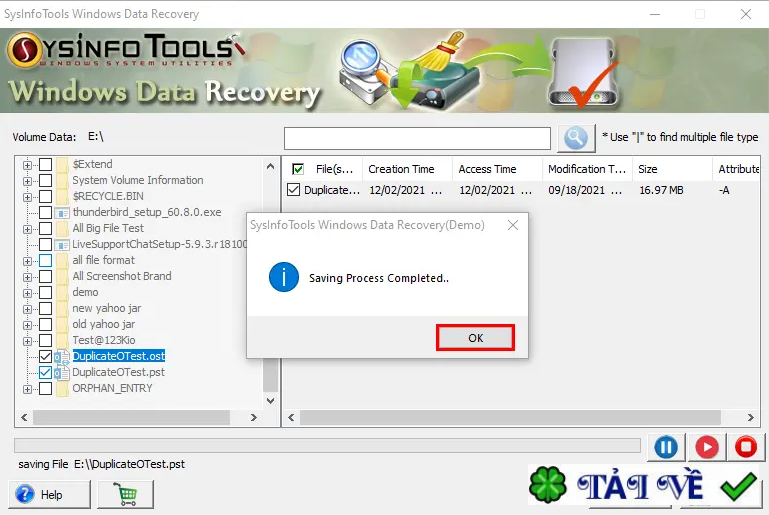
Task: Click tree panel scroll right arrow
Action: pos(254,417)
